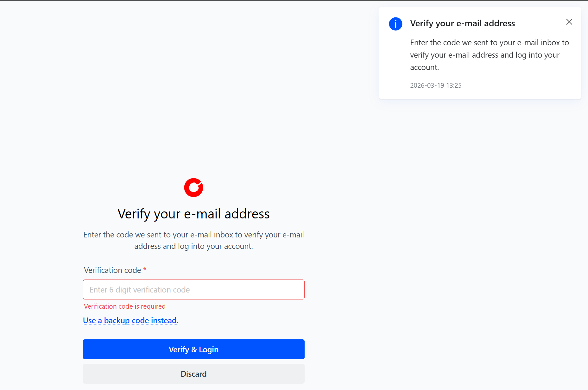Click the notification title 'Verify your e-mail address'

462,23
